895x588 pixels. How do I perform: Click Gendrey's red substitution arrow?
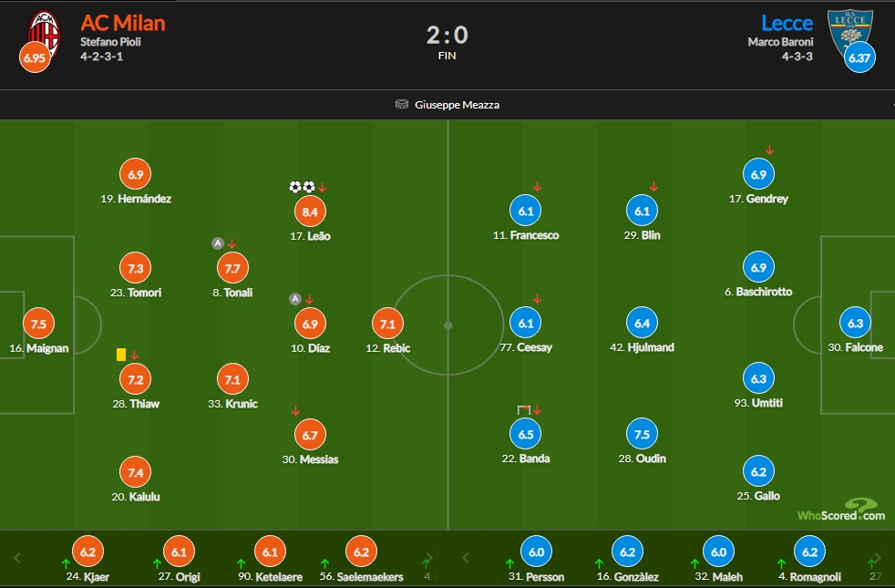769,150
